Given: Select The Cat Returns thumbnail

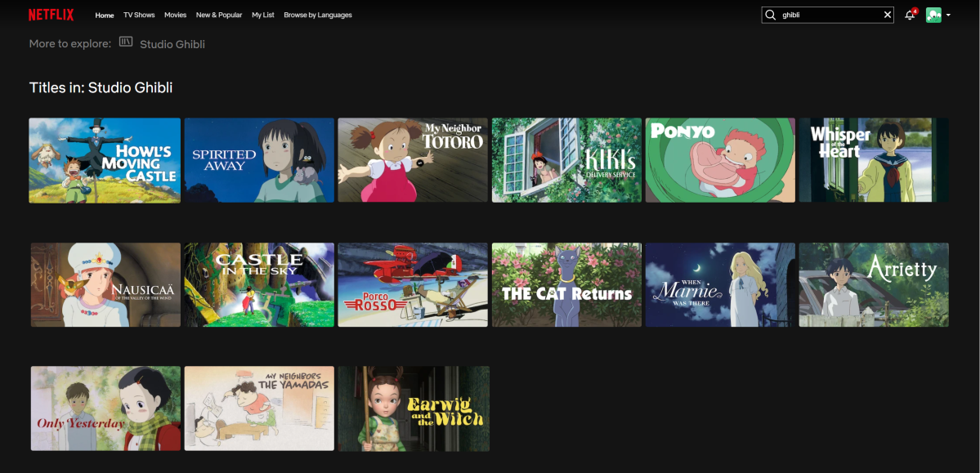Looking at the screenshot, I should click(566, 285).
